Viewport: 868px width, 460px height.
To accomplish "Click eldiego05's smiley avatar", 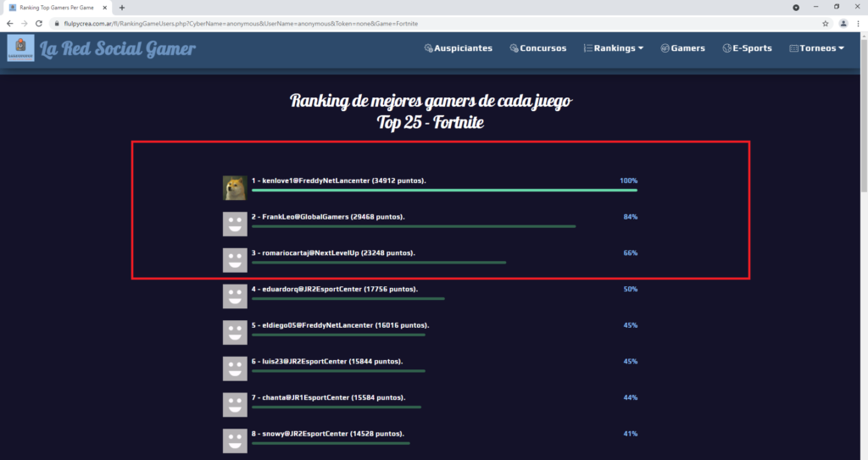I will click(235, 333).
